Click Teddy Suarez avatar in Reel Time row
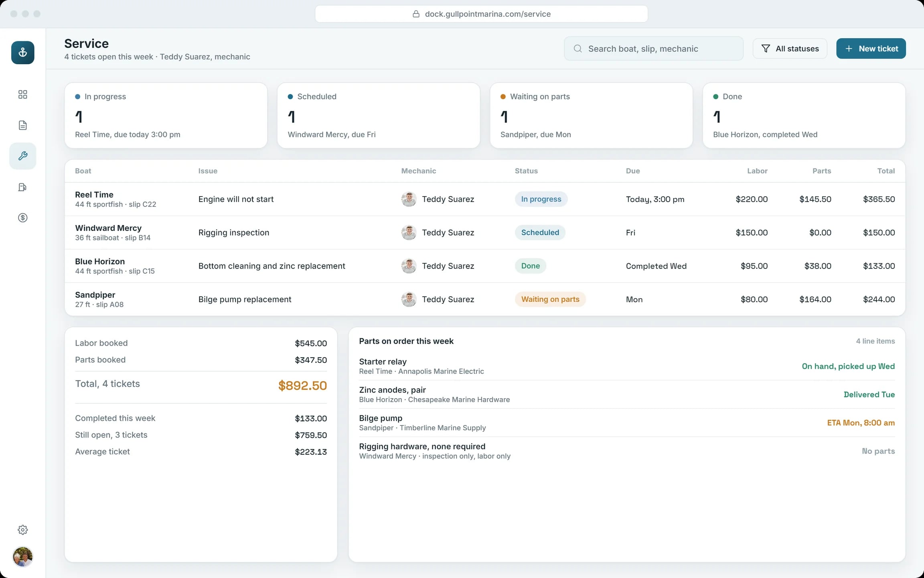Viewport: 924px width, 578px height. pyautogui.click(x=409, y=199)
